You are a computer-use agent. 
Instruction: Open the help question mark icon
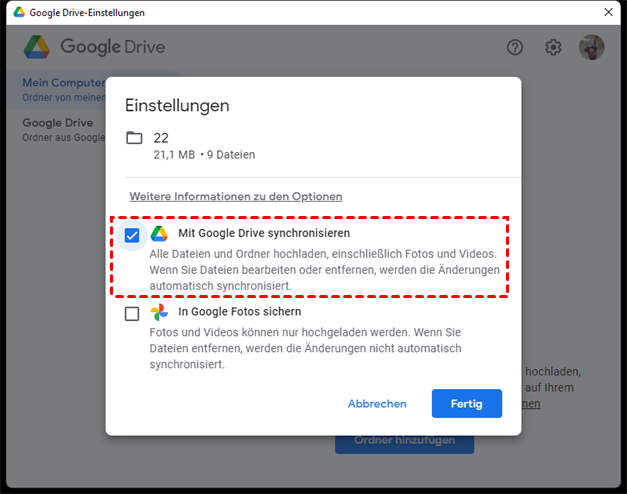(x=515, y=47)
